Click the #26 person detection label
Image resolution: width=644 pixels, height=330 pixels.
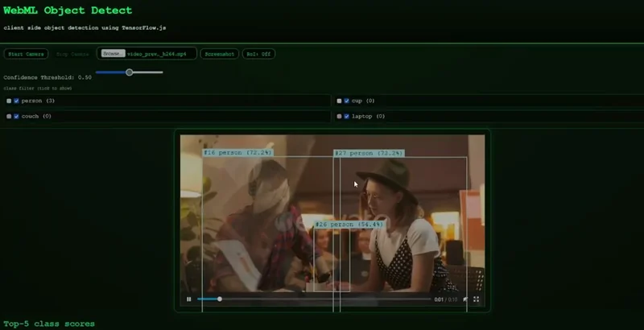349,225
